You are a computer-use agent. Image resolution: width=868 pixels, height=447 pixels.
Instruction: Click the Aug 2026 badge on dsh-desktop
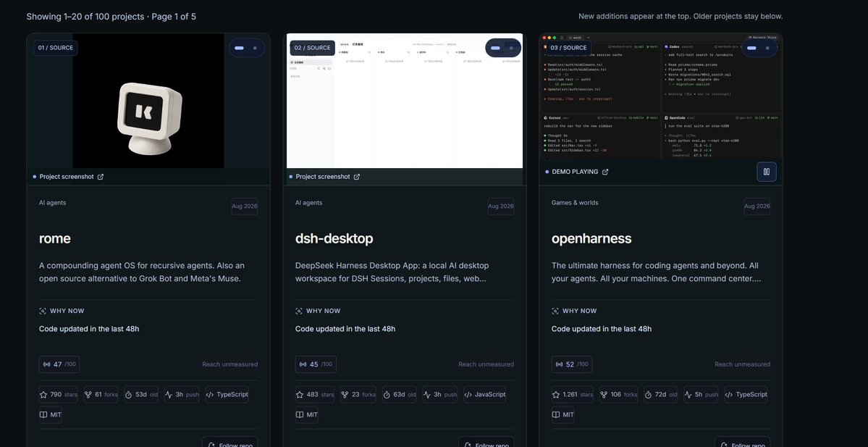[x=500, y=206]
